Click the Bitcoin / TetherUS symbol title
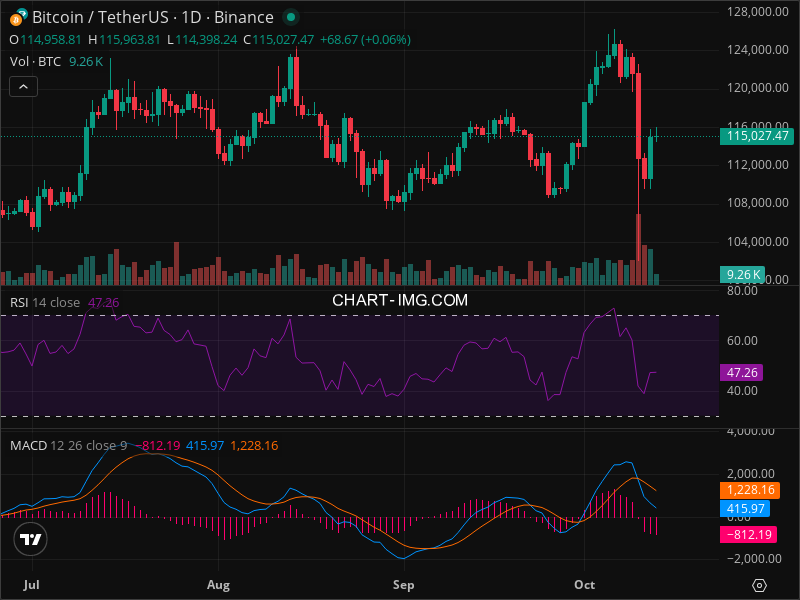Image resolution: width=800 pixels, height=600 pixels. 152,18
